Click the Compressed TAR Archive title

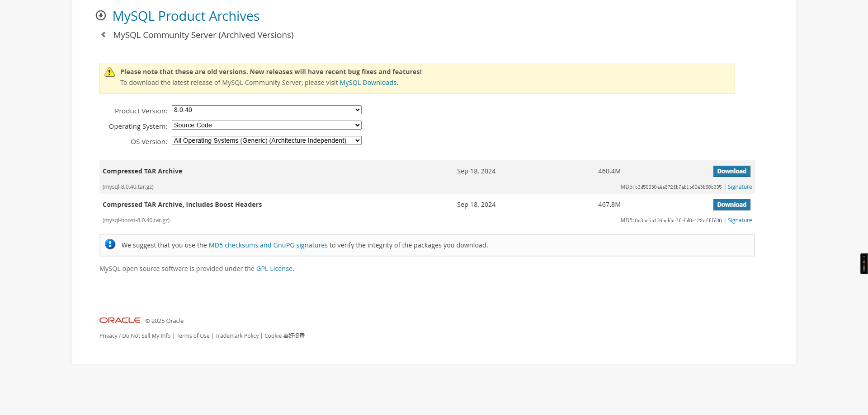pos(142,171)
